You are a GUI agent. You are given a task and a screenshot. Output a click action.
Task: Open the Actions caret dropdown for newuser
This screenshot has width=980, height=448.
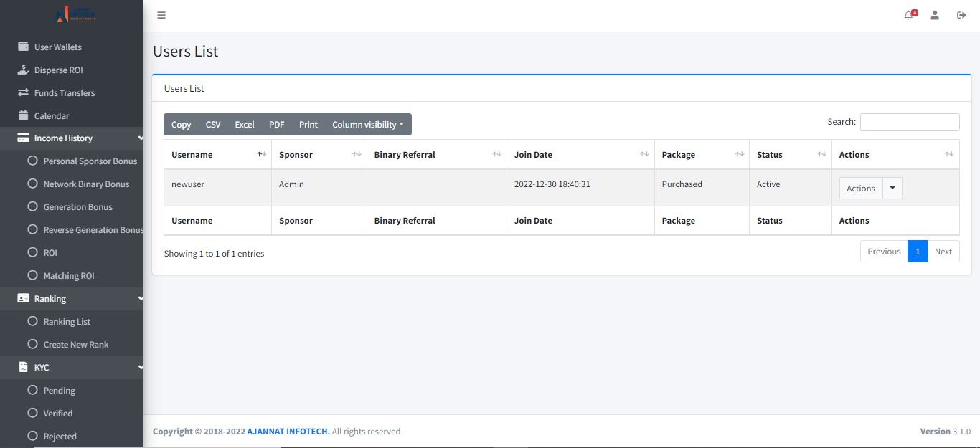(892, 188)
